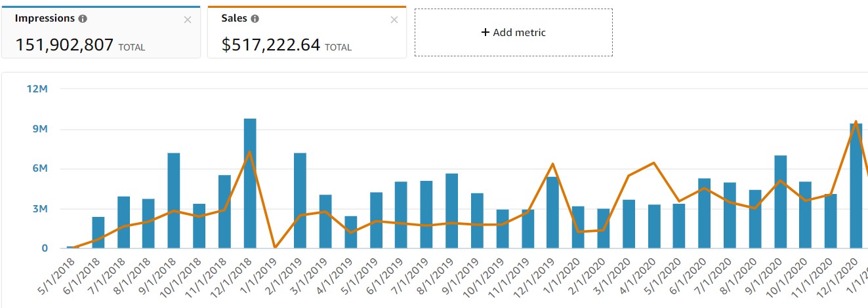This screenshot has height=308, width=868.
Task: Click the 6/1/2020 impressions bar
Action: [x=705, y=214]
